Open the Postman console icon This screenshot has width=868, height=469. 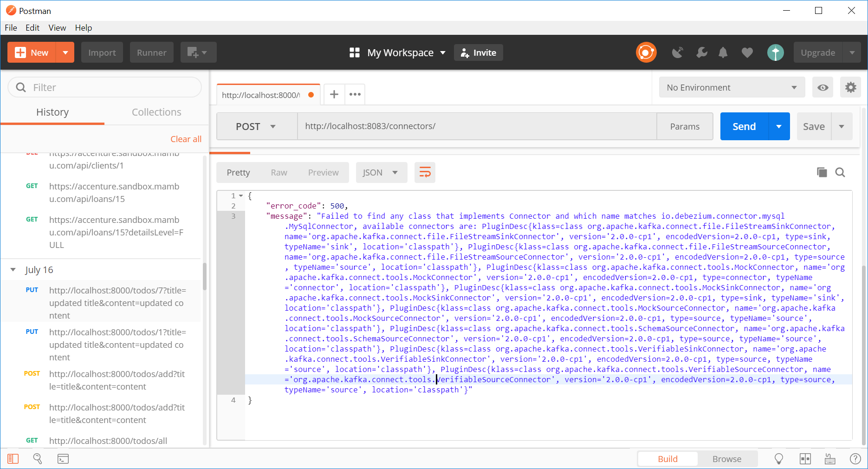pyautogui.click(x=63, y=459)
